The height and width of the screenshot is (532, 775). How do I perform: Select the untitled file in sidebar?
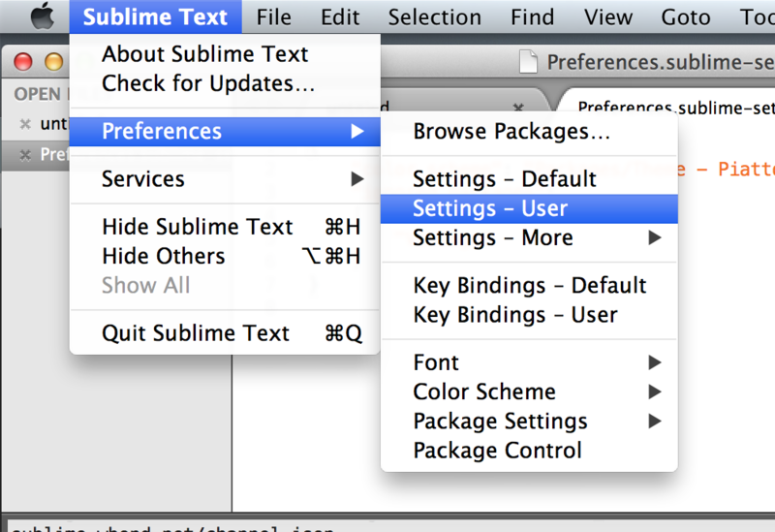pyautogui.click(x=54, y=124)
